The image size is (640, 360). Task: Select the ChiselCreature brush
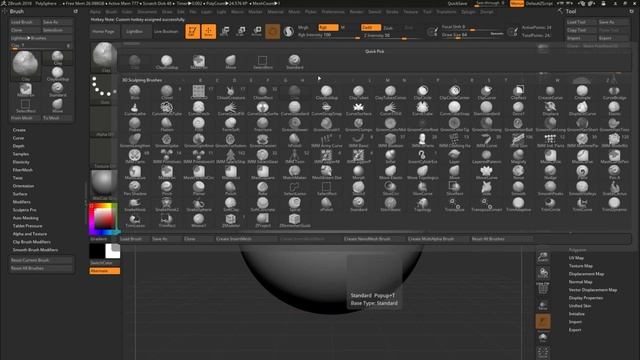click(x=231, y=92)
